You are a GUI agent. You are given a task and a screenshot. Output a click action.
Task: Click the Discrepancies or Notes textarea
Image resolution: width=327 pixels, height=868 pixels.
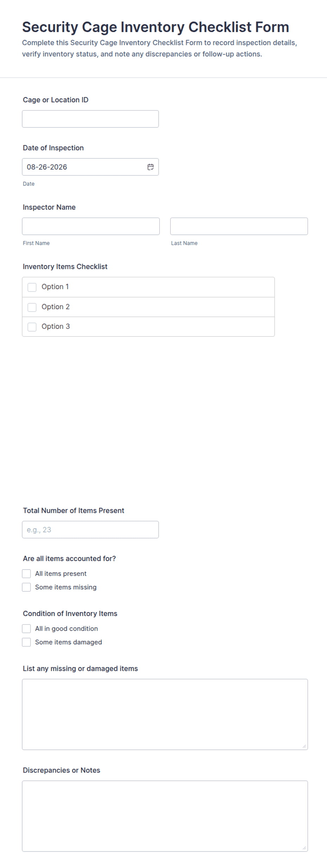(x=165, y=816)
